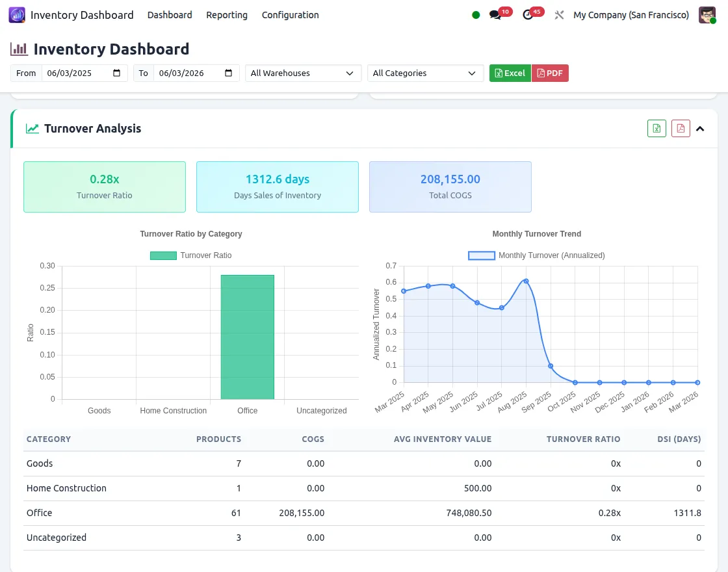Toggle the Turnover Ratio chart legend
Image resolution: width=728 pixels, height=572 pixels.
point(190,255)
